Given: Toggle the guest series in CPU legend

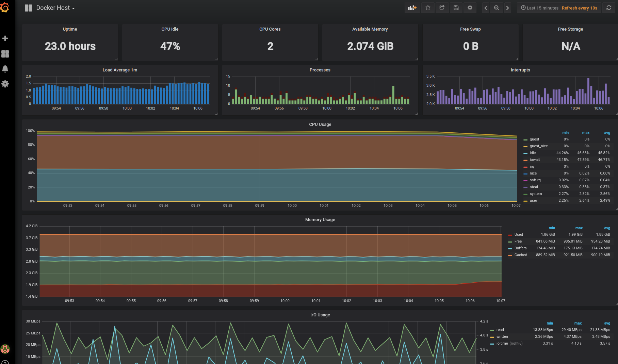Looking at the screenshot, I should tap(534, 139).
